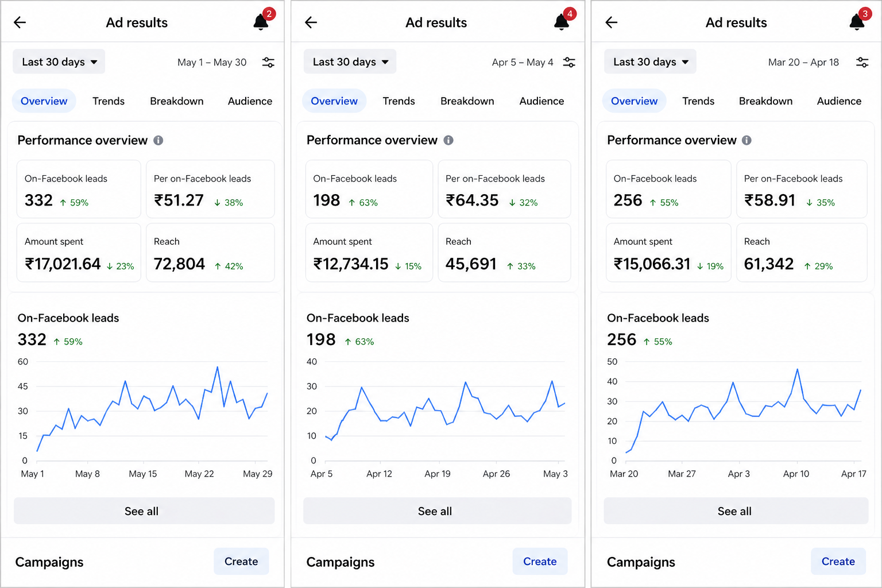This screenshot has height=588, width=882.
Task: Go back using arrow in Mar 20 – Apr 18 panel
Action: (x=612, y=22)
